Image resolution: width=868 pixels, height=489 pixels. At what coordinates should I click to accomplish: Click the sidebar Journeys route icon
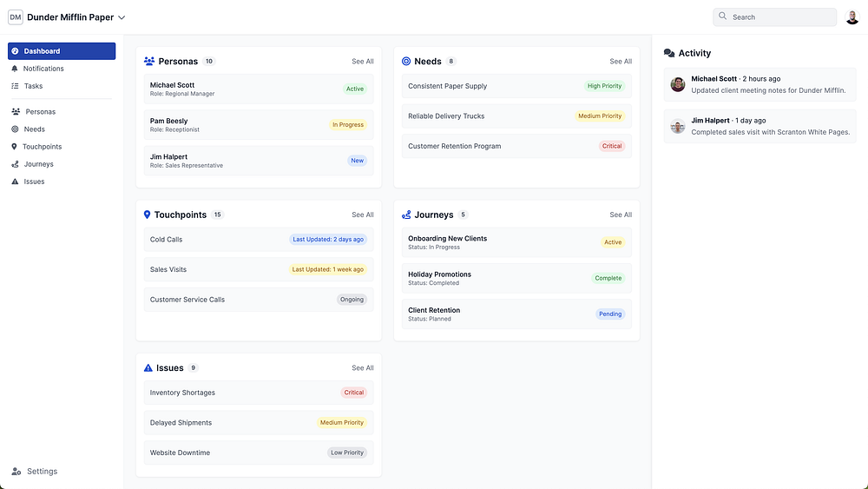point(15,164)
